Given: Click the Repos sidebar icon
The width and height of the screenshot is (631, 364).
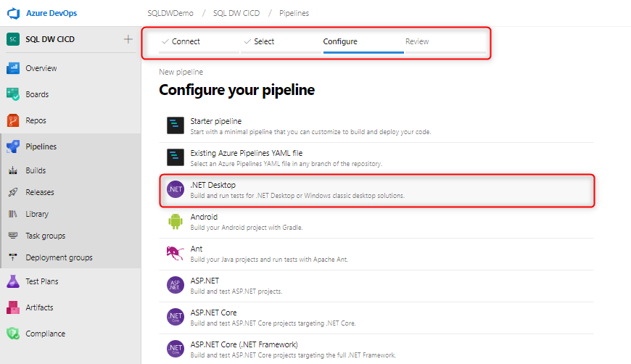Looking at the screenshot, I should tap(13, 120).
